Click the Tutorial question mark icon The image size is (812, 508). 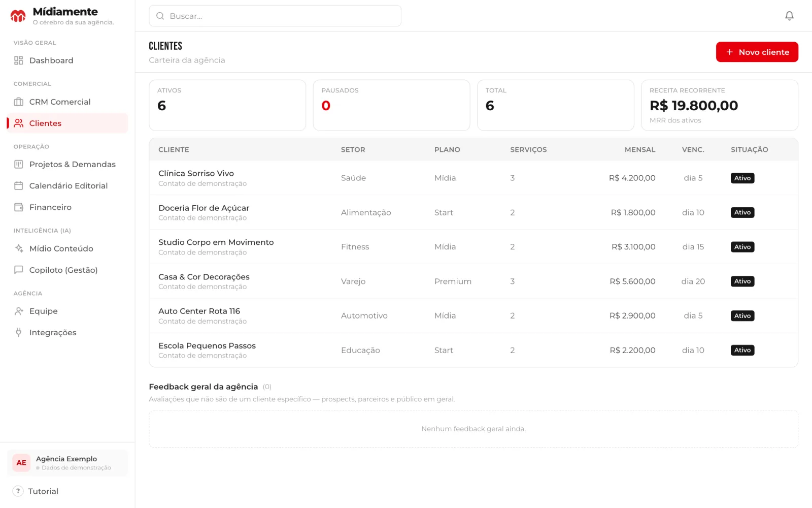click(18, 491)
